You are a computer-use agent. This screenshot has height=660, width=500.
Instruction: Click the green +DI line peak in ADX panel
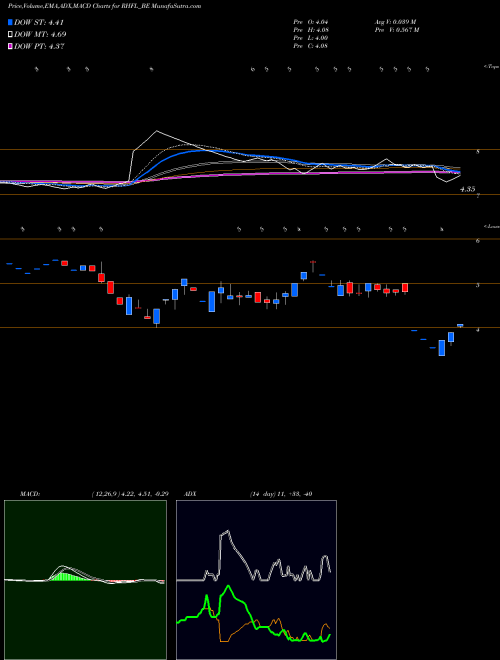pyautogui.click(x=229, y=586)
